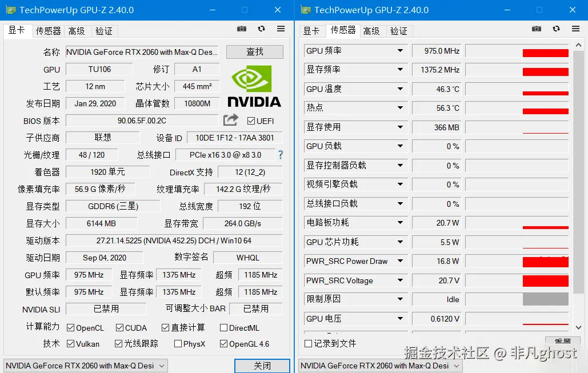Toggle the DirectML checkbox

coord(223,328)
